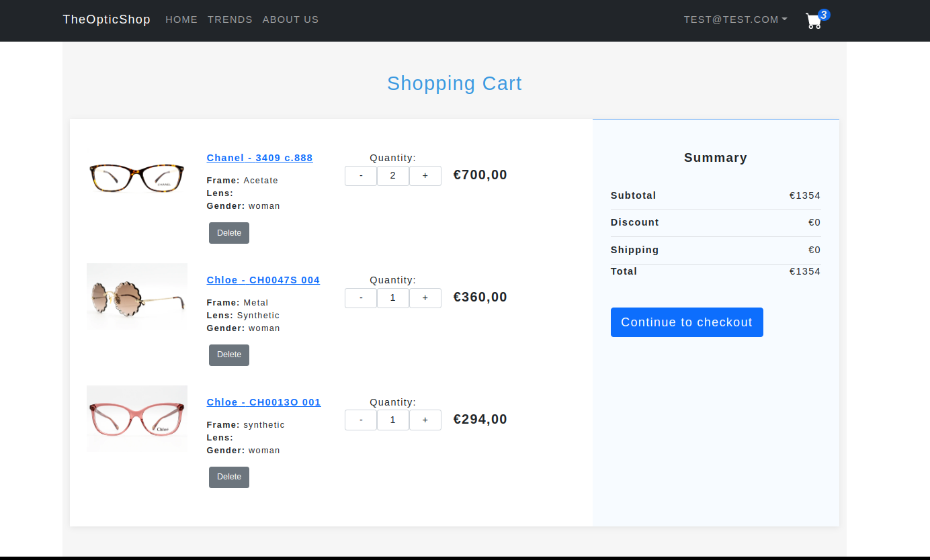Click the Shipping label in the summary

click(x=635, y=250)
